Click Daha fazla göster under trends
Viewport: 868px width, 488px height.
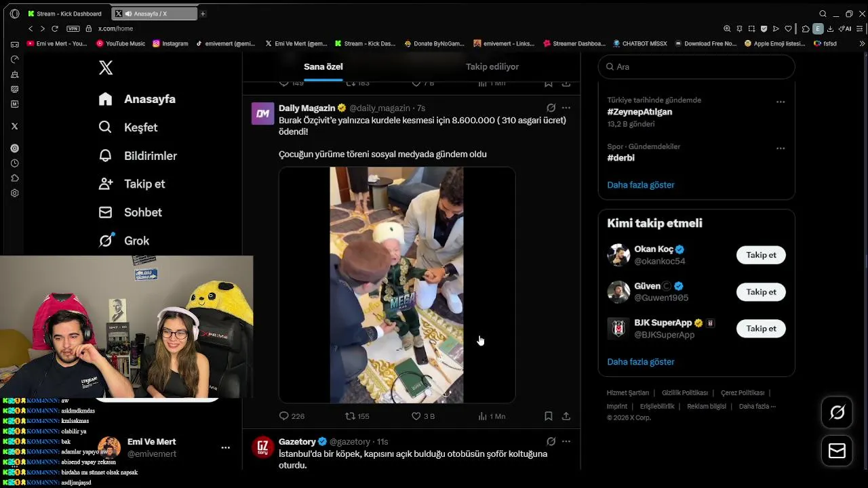(641, 185)
